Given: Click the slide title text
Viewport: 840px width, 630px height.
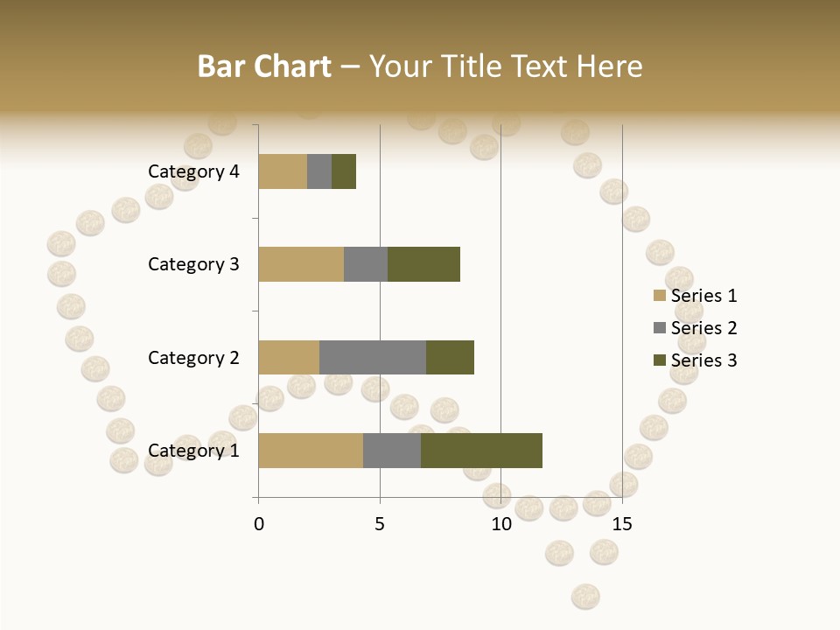Looking at the screenshot, I should coord(420,66).
